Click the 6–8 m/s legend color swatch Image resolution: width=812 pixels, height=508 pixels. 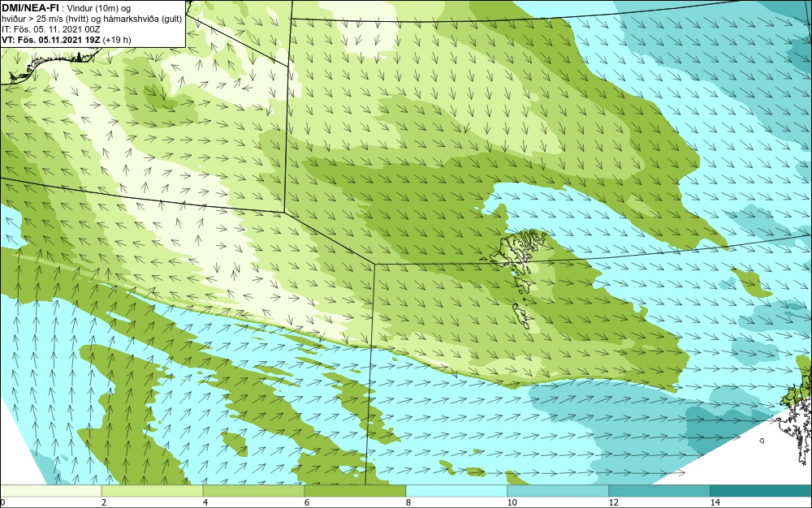click(x=356, y=491)
